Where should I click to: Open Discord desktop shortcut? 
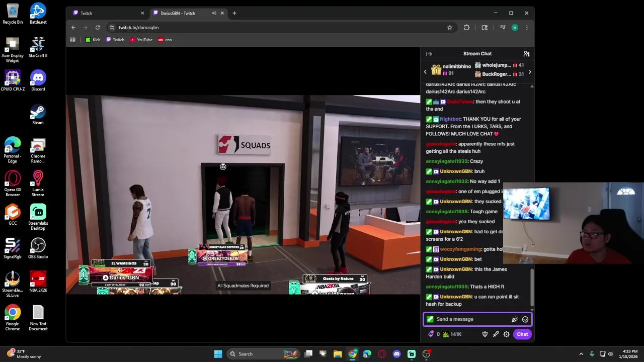38,81
